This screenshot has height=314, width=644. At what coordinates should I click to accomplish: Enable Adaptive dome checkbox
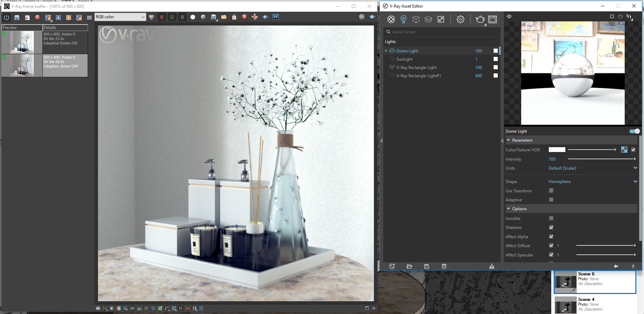click(x=551, y=200)
